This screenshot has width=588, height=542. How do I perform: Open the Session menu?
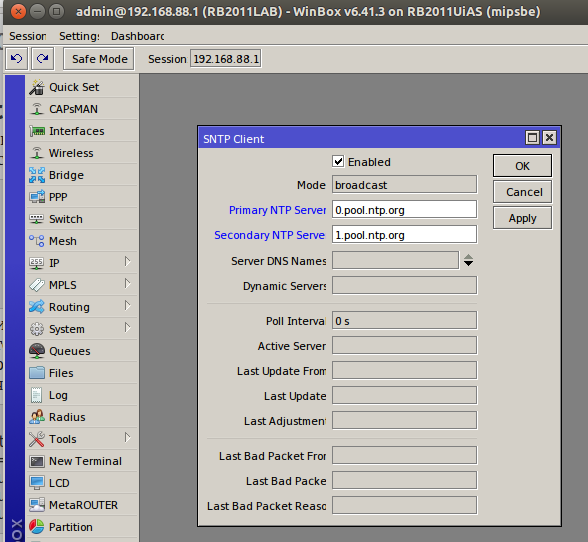click(28, 36)
